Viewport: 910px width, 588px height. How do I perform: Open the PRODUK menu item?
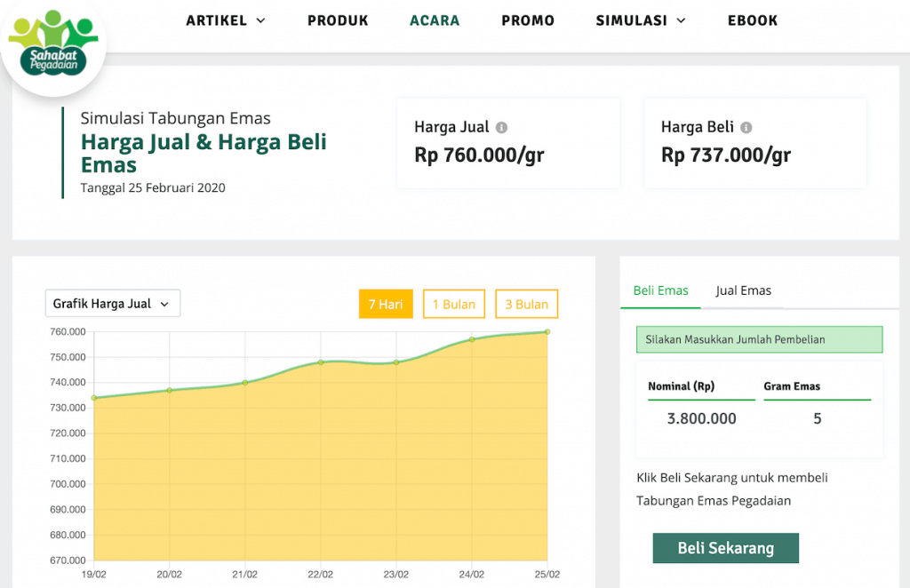(x=338, y=20)
